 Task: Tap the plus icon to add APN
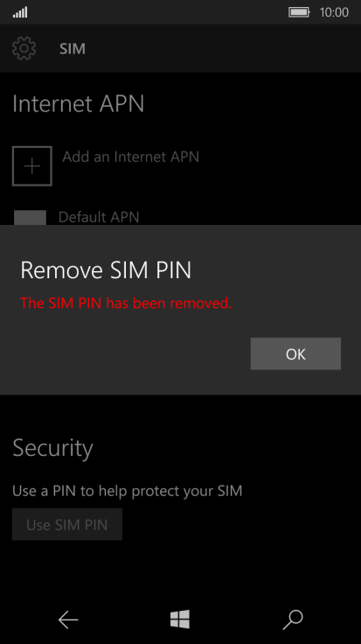click(32, 166)
